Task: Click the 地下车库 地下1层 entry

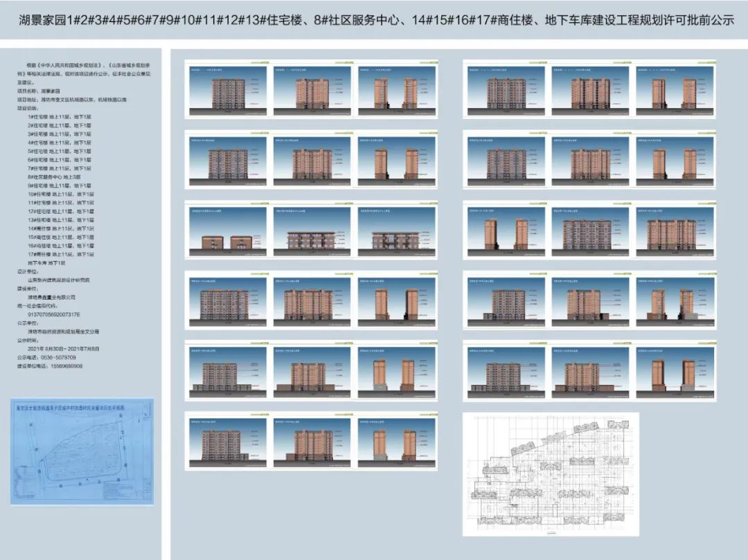Action: pos(46,263)
